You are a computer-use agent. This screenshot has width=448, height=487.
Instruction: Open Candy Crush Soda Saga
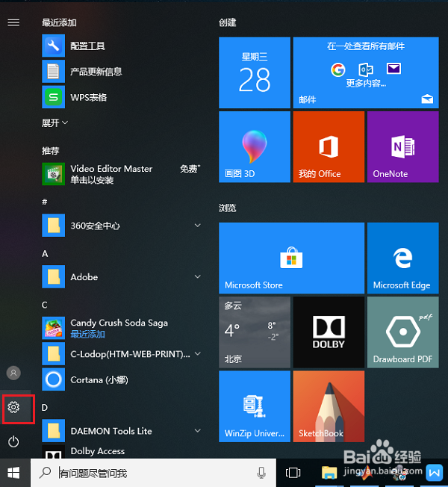(122, 328)
